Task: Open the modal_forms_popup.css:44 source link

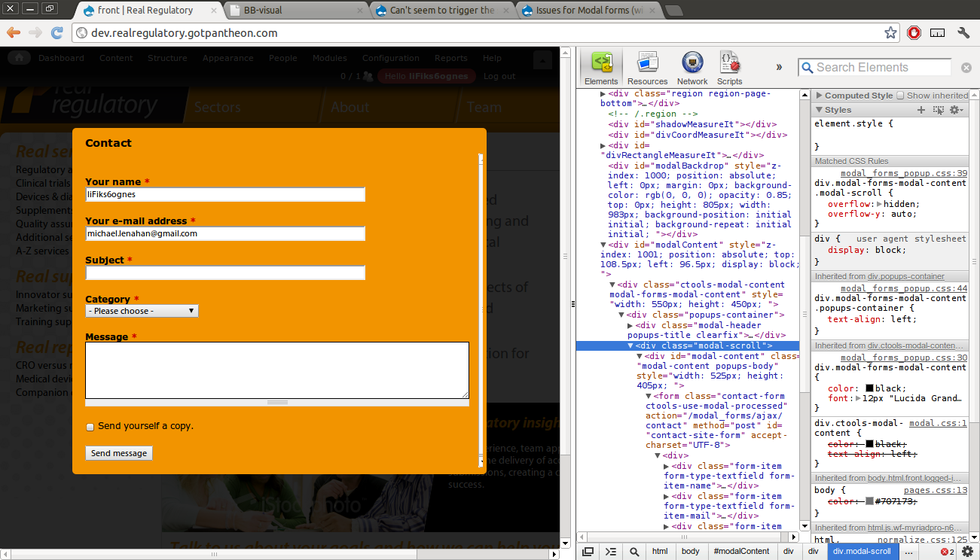Action: point(904,288)
